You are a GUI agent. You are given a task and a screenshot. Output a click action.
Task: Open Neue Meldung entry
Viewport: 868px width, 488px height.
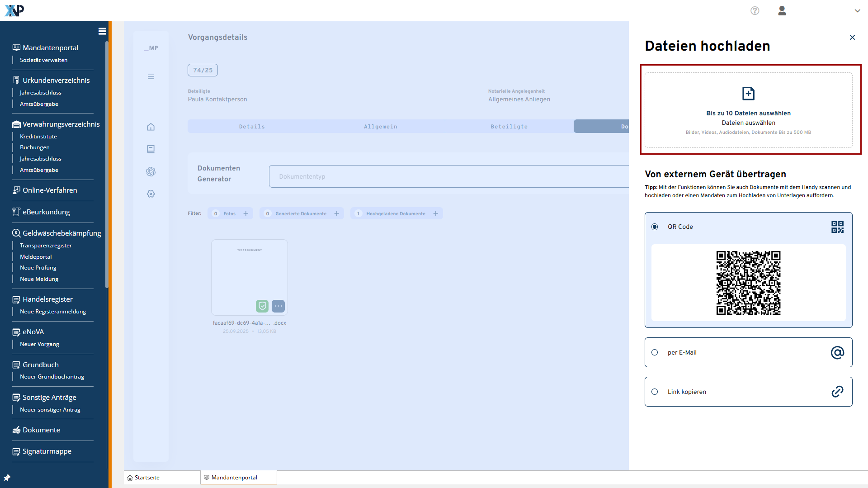[39, 279]
